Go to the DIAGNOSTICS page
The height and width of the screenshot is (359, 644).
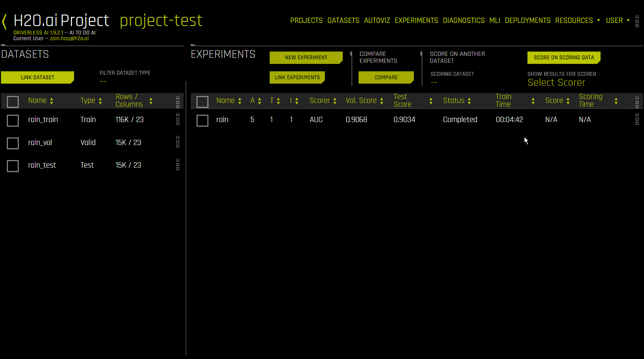pyautogui.click(x=464, y=20)
